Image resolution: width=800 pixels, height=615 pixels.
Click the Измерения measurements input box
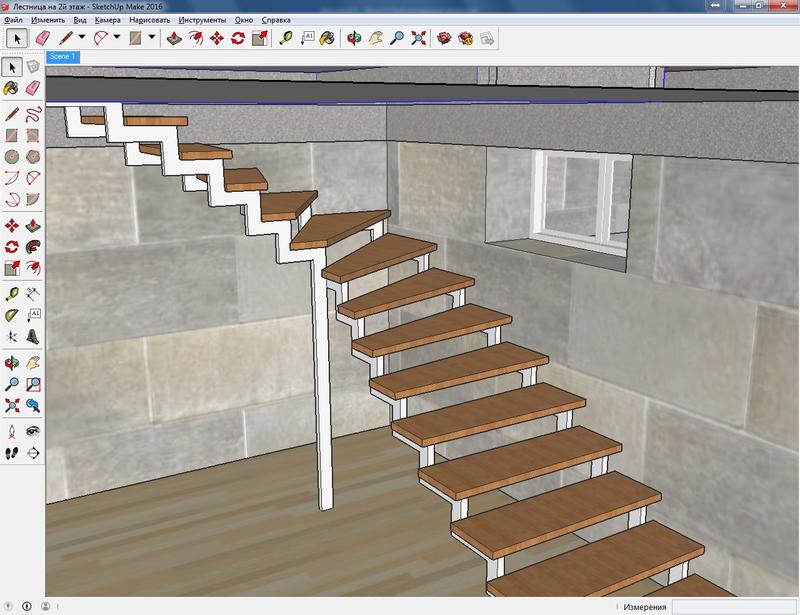coord(733,607)
